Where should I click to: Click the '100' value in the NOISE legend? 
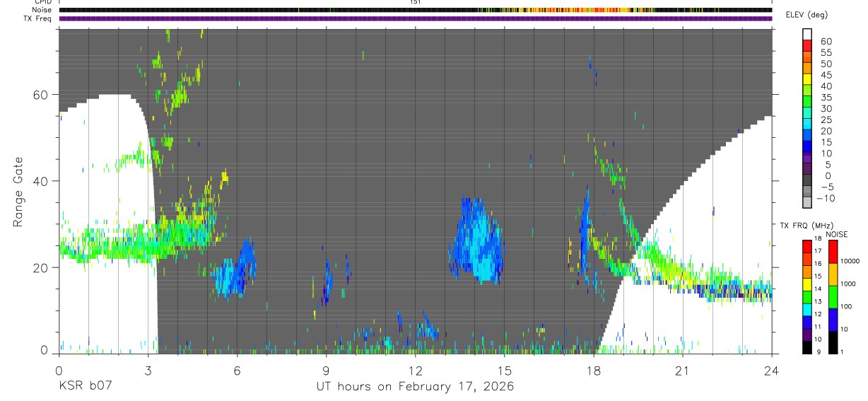click(x=848, y=306)
